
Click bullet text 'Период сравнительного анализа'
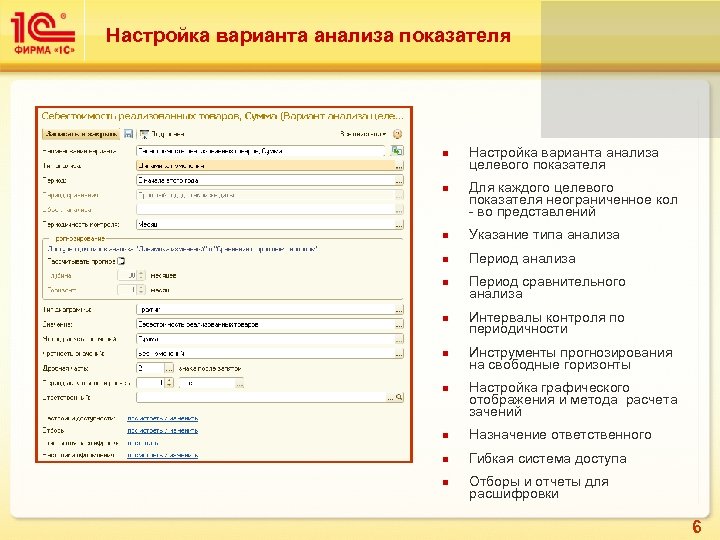click(547, 287)
